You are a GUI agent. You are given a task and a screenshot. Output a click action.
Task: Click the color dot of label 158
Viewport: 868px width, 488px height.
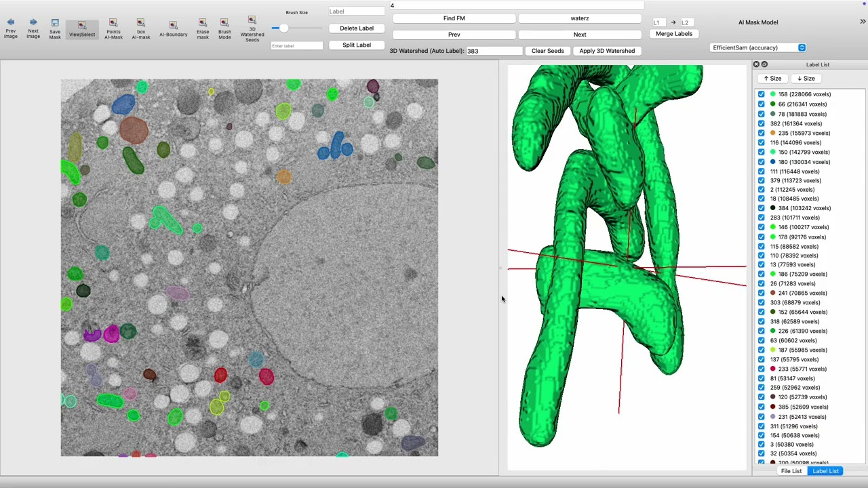pyautogui.click(x=772, y=94)
